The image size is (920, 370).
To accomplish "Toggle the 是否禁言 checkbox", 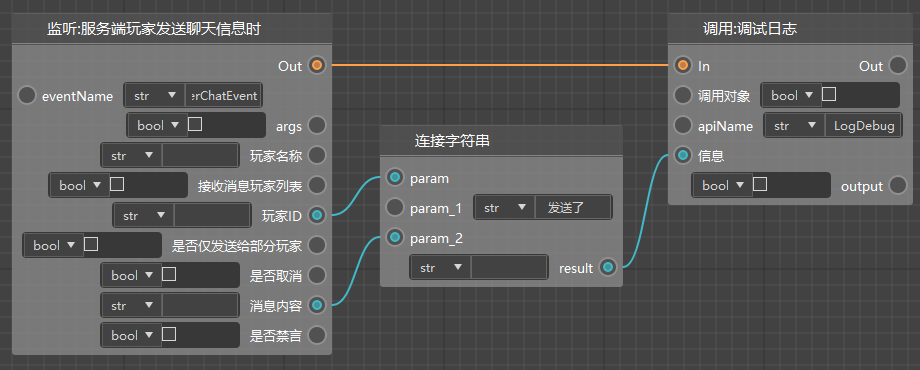I will (169, 334).
